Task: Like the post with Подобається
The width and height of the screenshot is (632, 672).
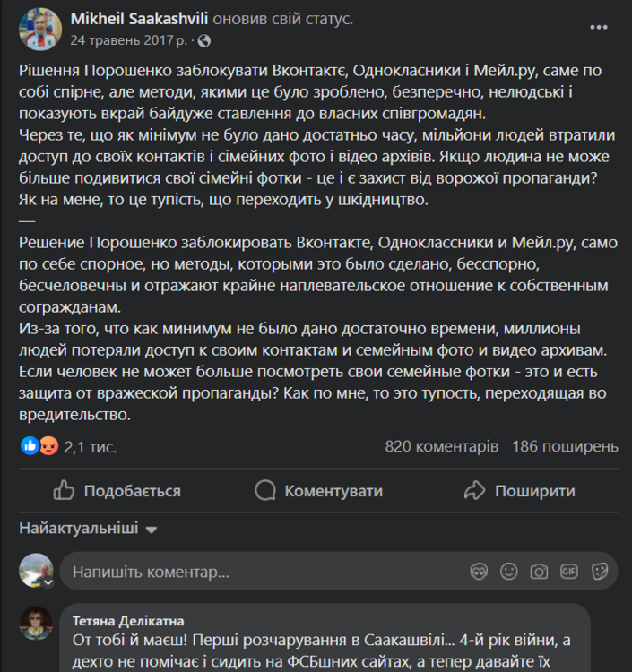Action: coord(117,491)
